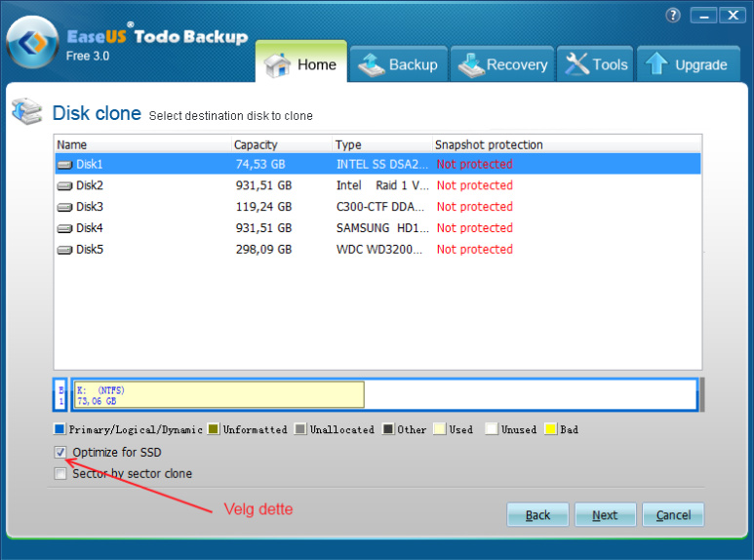Viewport: 754px width, 560px height.
Task: Close the Todo Backup window
Action: point(733,16)
